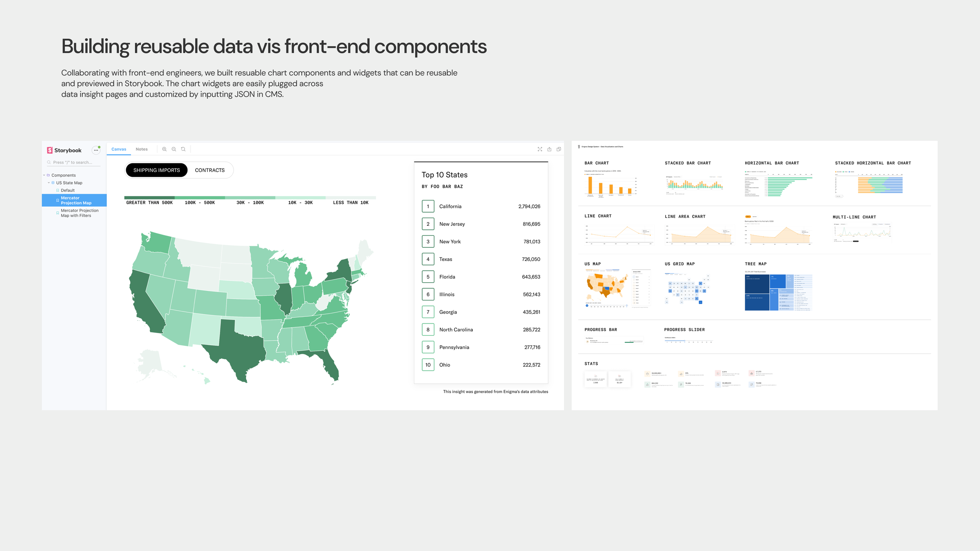Open the STACKED BAR CHART thumbnail
The height and width of the screenshot is (551, 980).
[x=694, y=185]
